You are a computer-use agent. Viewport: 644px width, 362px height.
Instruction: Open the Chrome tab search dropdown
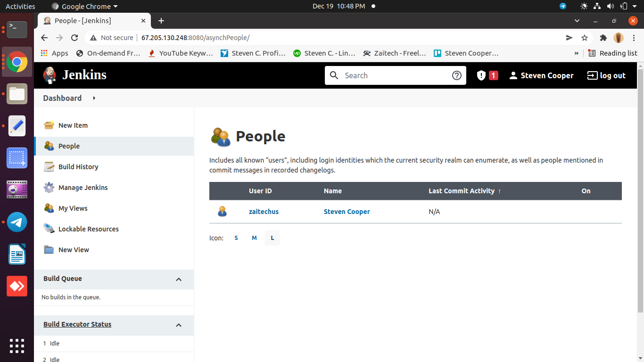pos(577,21)
